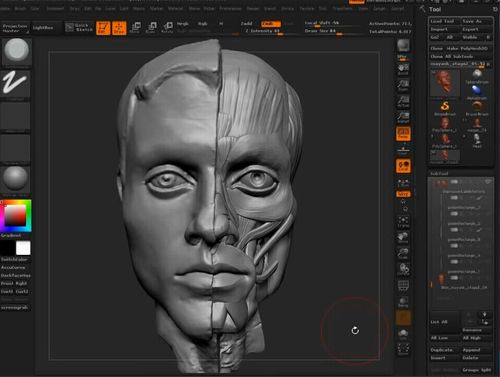The height and width of the screenshot is (377, 500).
Task: Toggle the Local symmetry button
Action: tap(403, 166)
